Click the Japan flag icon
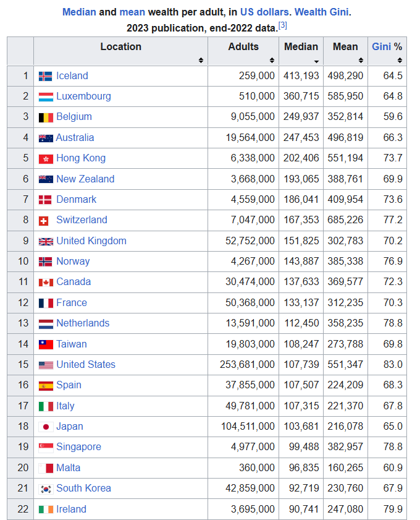420x520 pixels. click(x=46, y=427)
